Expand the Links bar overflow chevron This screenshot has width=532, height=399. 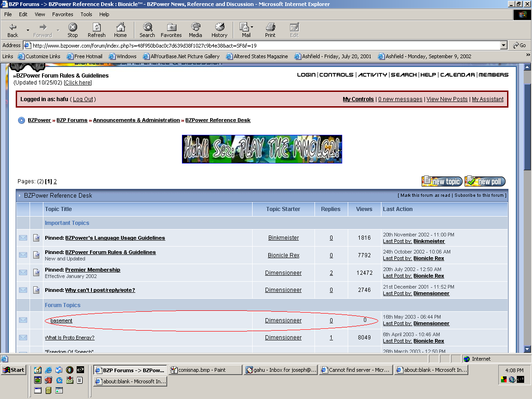tap(528, 55)
